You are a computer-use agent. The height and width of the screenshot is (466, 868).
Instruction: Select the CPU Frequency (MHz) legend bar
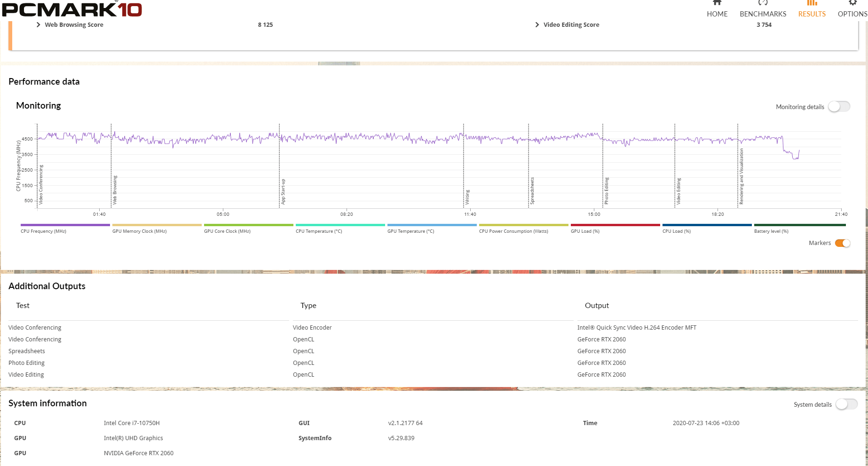click(65, 225)
